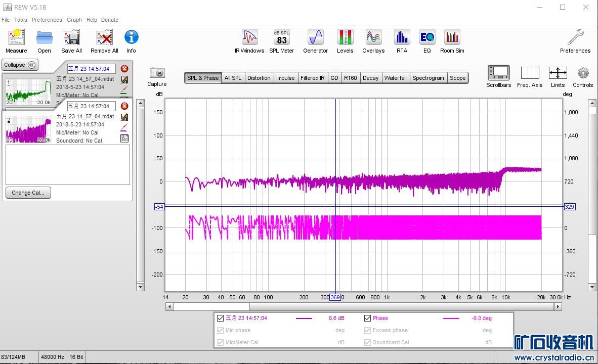Image resolution: width=598 pixels, height=364 pixels.
Task: Click the Capture camera icon
Action: click(x=157, y=73)
